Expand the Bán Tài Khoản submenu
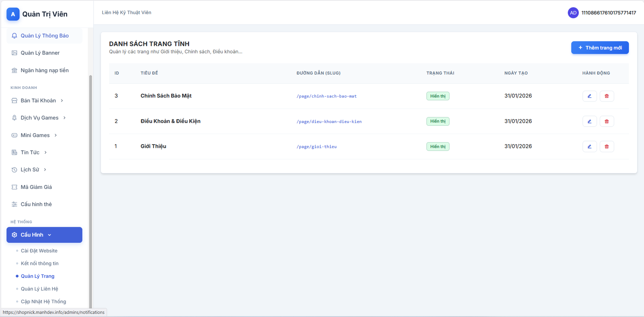The height and width of the screenshot is (317, 644). click(38, 101)
